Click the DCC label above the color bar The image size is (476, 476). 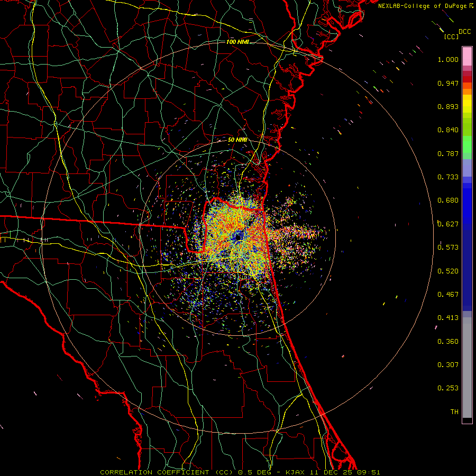pos(464,31)
